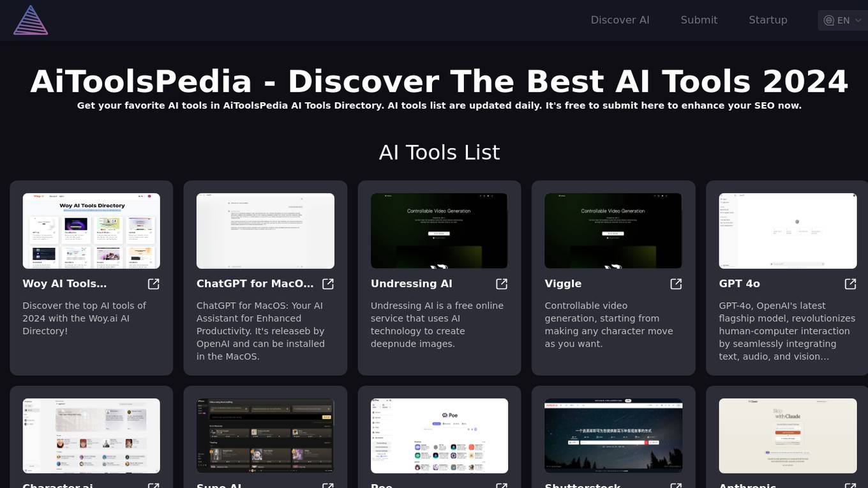The width and height of the screenshot is (868, 488).
Task: Select the Undressing AI thumbnail
Action: point(439,231)
